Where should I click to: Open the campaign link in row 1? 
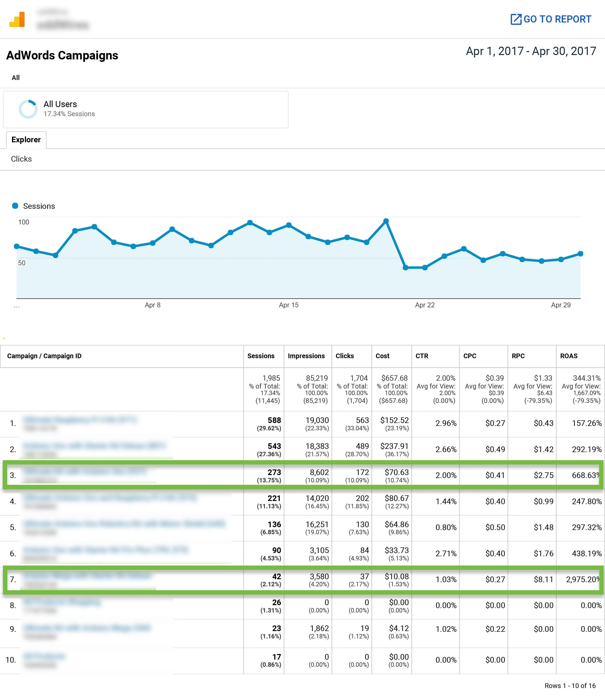80,420
